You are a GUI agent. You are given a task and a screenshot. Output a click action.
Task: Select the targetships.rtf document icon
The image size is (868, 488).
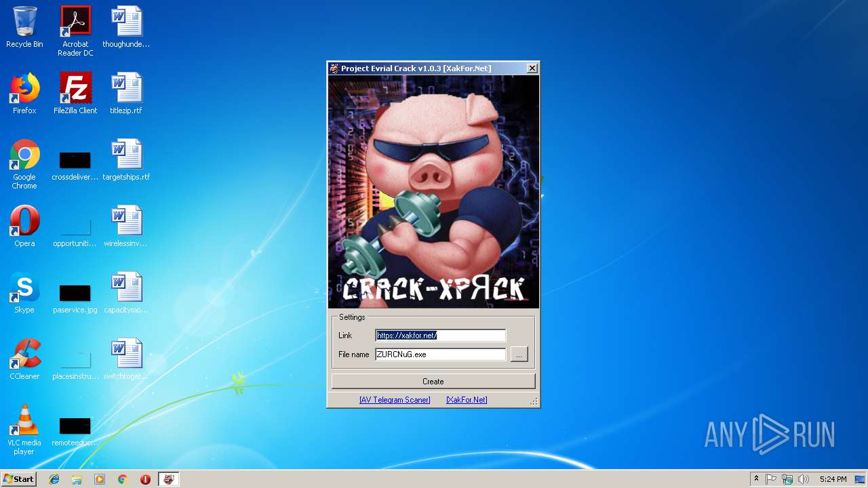126,160
